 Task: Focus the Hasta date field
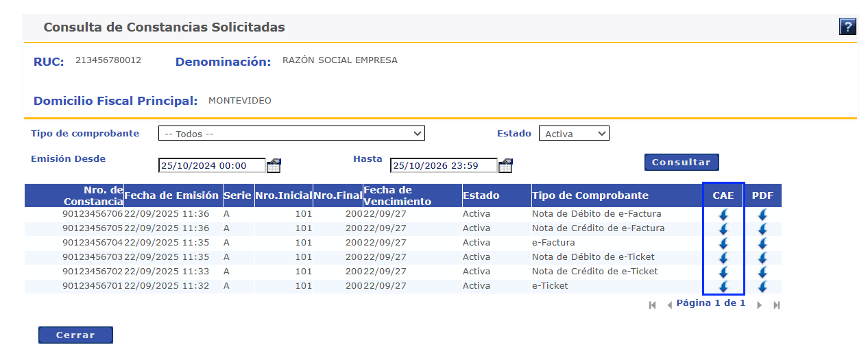pos(444,165)
